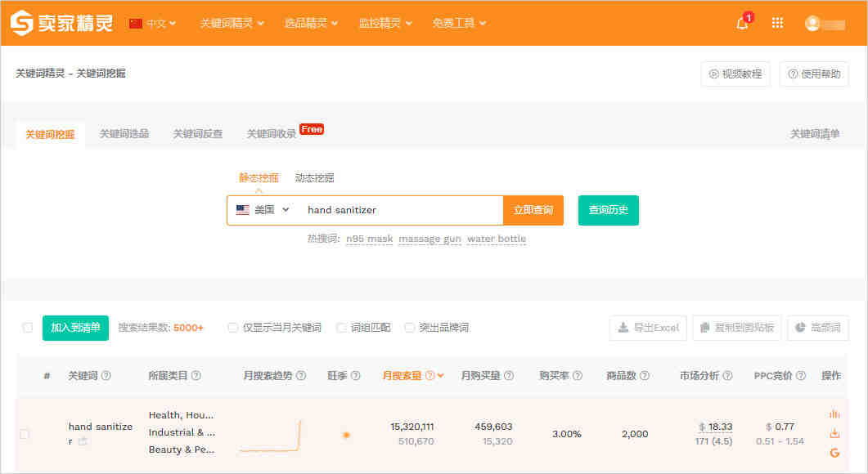Toggle the 词组匹配 checkbox
The width and height of the screenshot is (868, 474).
[x=341, y=328]
